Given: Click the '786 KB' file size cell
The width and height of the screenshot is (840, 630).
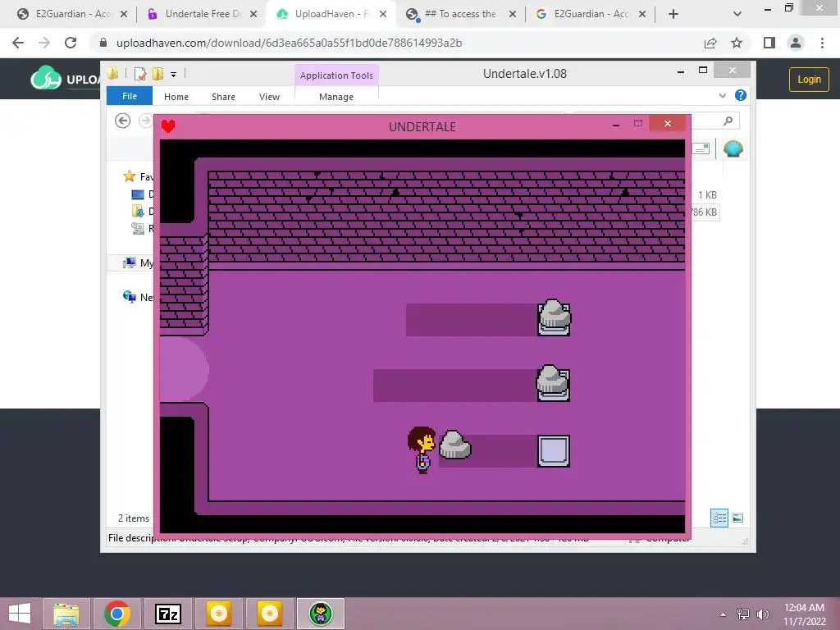Looking at the screenshot, I should (704, 212).
